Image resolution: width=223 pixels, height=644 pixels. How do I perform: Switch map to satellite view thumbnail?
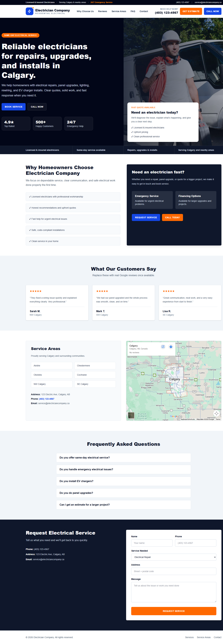click(x=131, y=415)
